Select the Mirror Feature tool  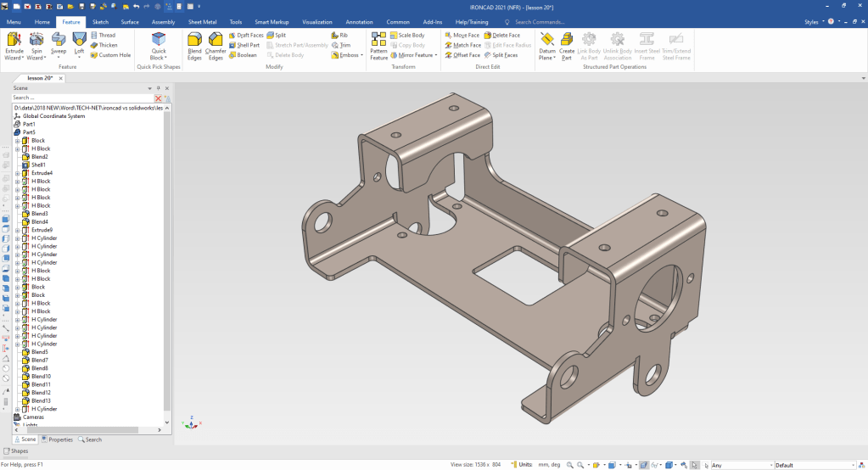click(413, 55)
